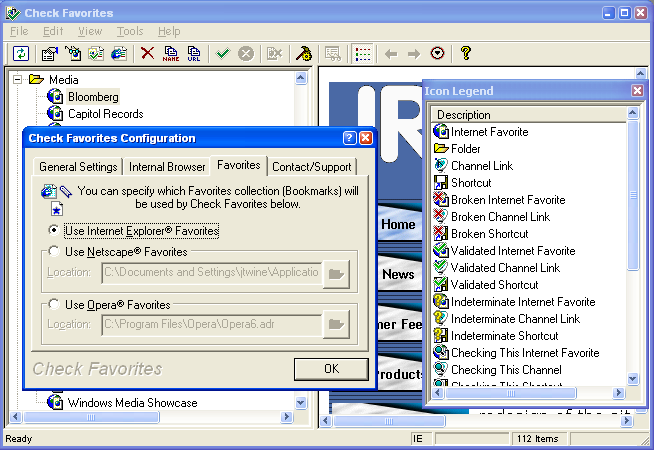Viewport: 654px width, 450px height.
Task: Click the refresh favorites toolbar icon
Action: [x=21, y=53]
